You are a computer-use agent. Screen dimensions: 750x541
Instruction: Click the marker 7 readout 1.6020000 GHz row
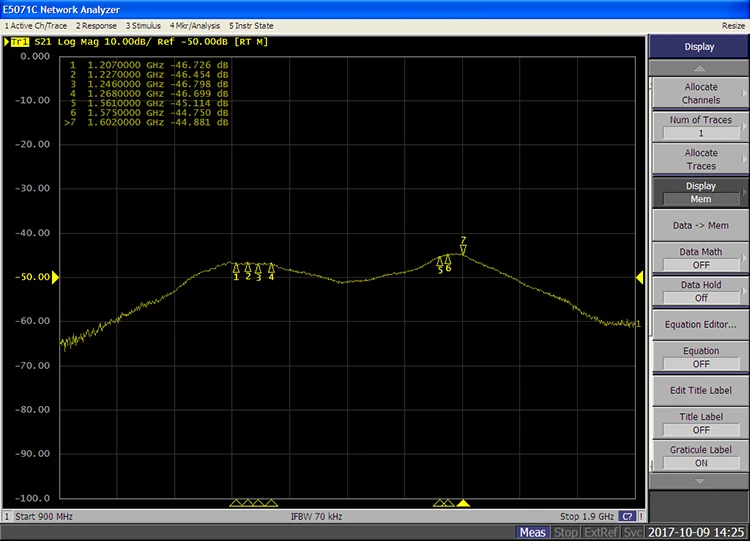point(146,122)
